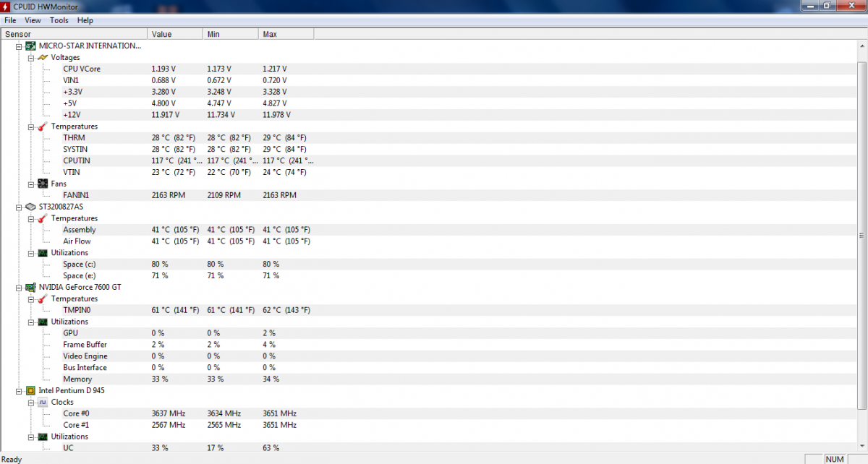The width and height of the screenshot is (868, 464).
Task: Select the CPUTIN temperature row
Action: pyautogui.click(x=428, y=160)
